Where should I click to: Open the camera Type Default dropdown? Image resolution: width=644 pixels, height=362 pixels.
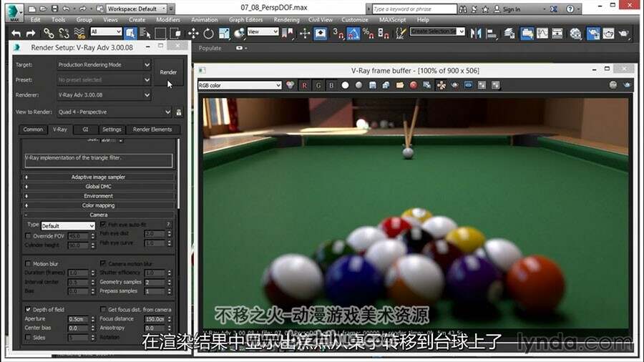pos(68,226)
